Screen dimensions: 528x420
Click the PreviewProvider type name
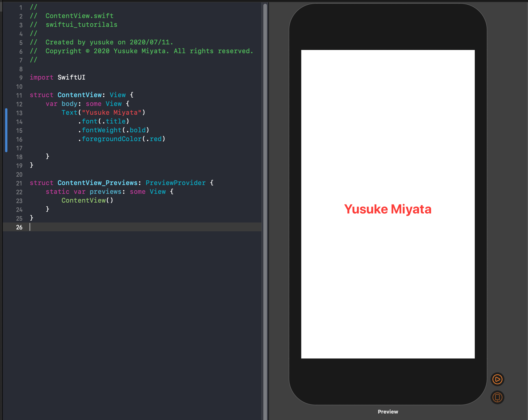(175, 183)
